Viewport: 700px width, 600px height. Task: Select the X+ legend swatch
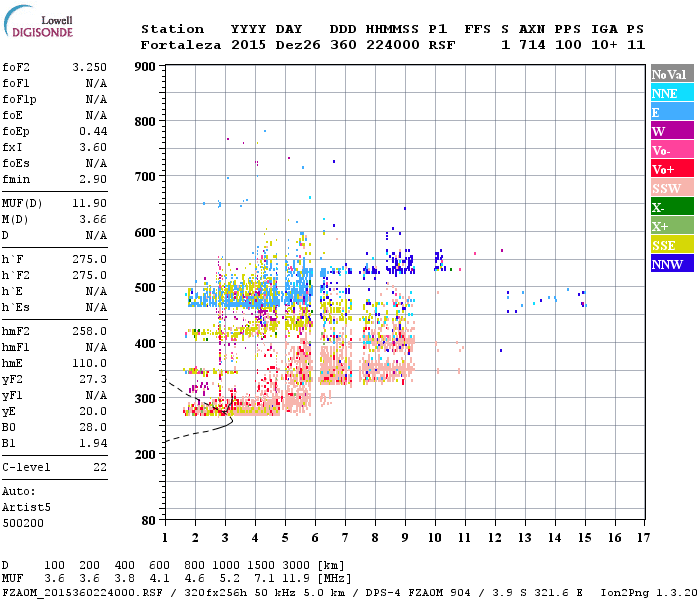(672, 225)
